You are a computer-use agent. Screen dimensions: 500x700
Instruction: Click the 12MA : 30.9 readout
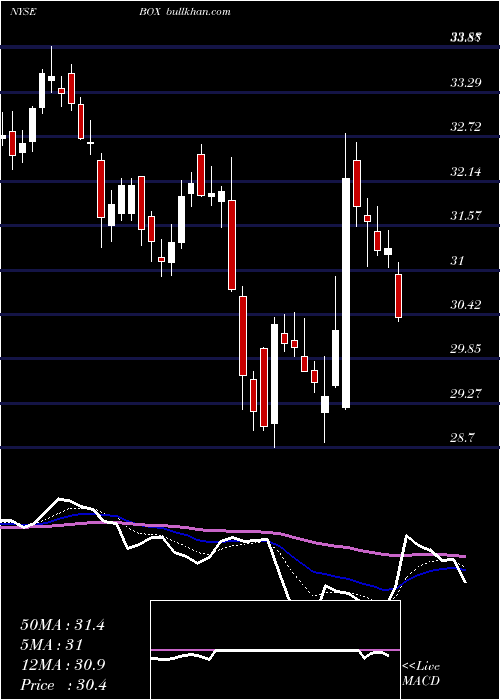click(x=62, y=665)
